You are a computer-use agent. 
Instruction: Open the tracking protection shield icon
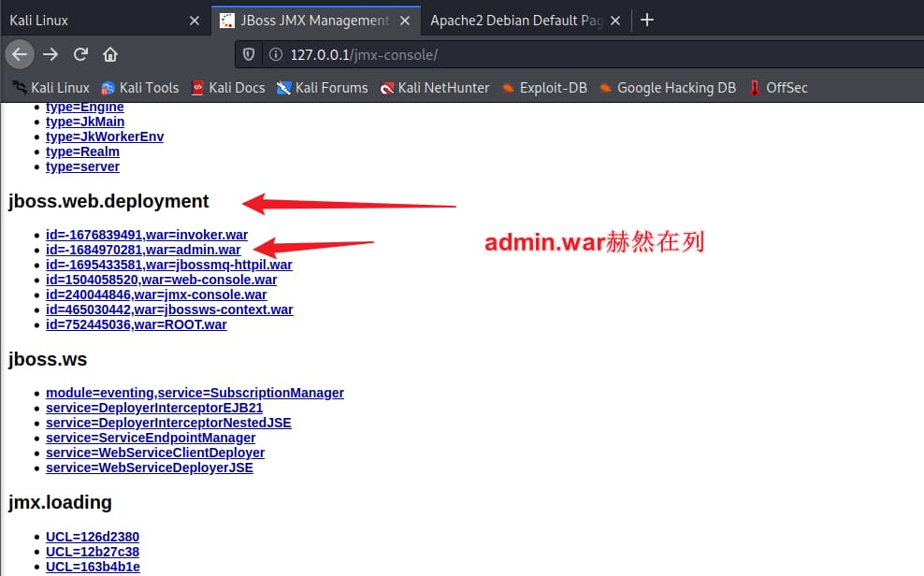point(249,55)
